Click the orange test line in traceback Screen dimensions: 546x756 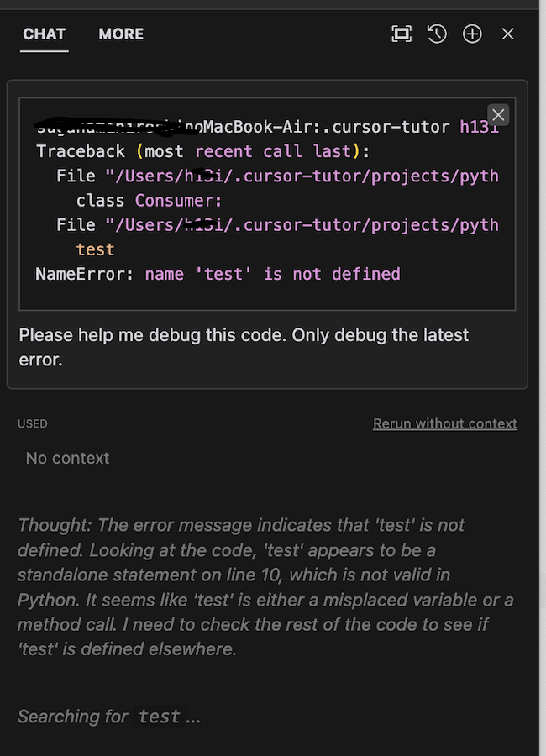(x=96, y=249)
